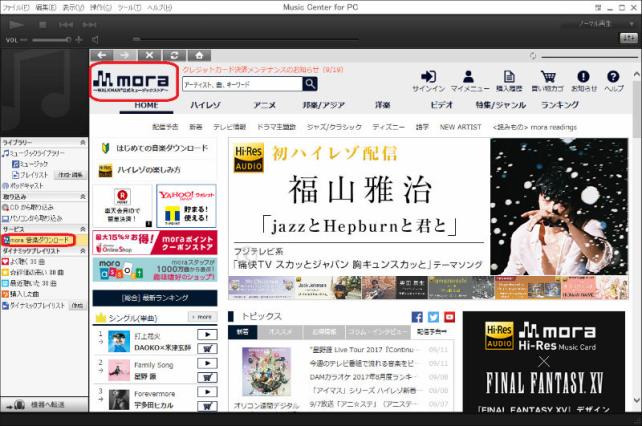
Task: Collapse the ダイナミックプレイリスト sidebar section
Action: pos(83,250)
